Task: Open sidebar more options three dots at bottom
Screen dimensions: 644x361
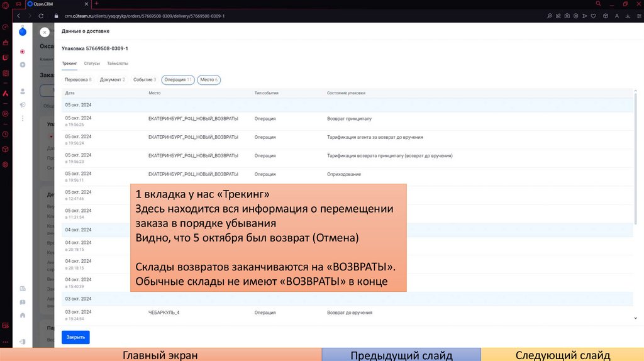Action: (5, 342)
